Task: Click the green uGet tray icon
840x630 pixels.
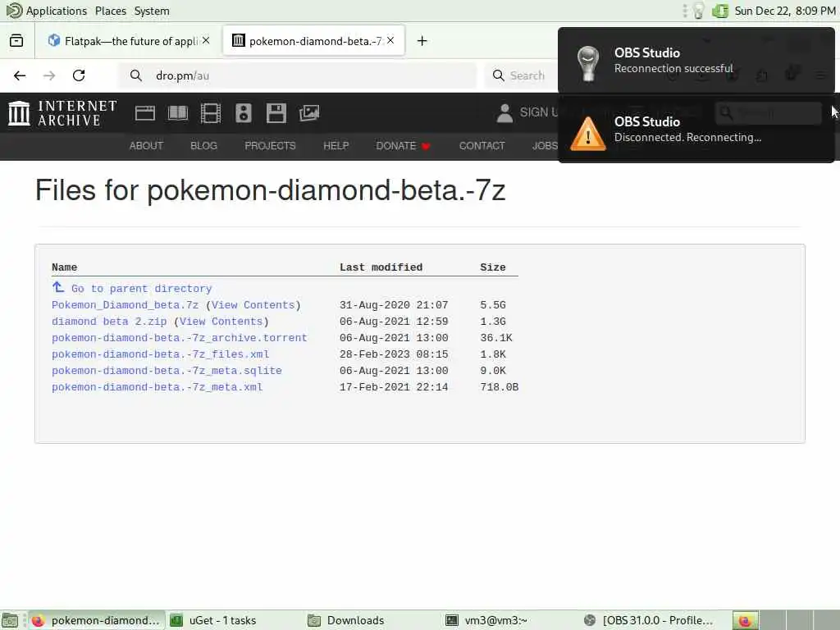Action: (720, 11)
